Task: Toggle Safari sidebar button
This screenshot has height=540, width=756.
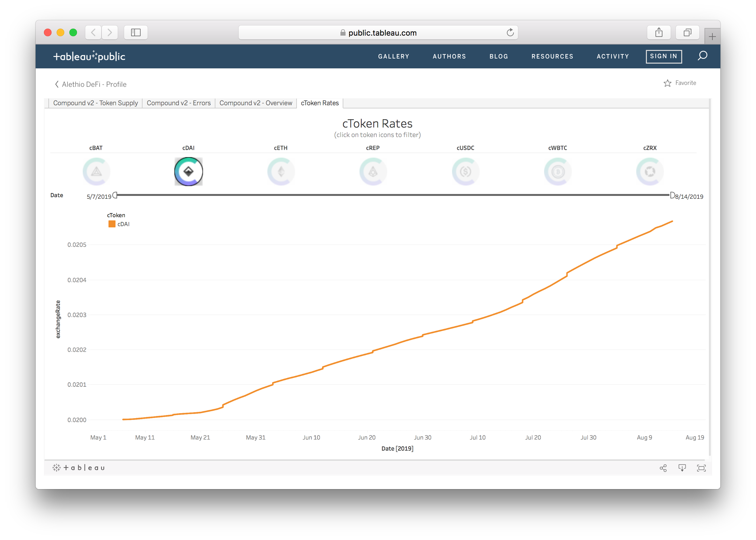Action: 136,32
